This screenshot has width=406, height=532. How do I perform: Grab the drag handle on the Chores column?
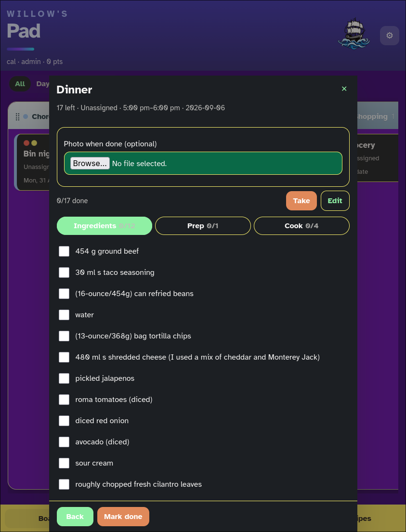click(18, 117)
